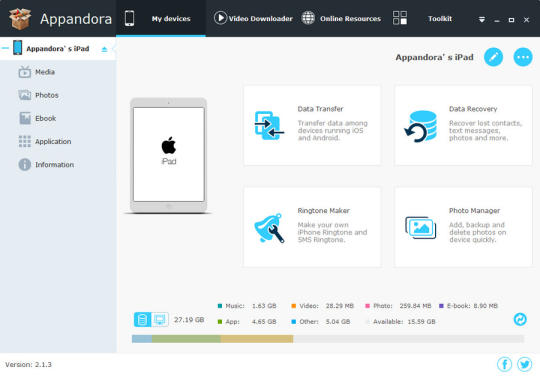Open Ebook in the sidebar
Screen dimensions: 540x376
tap(58, 118)
